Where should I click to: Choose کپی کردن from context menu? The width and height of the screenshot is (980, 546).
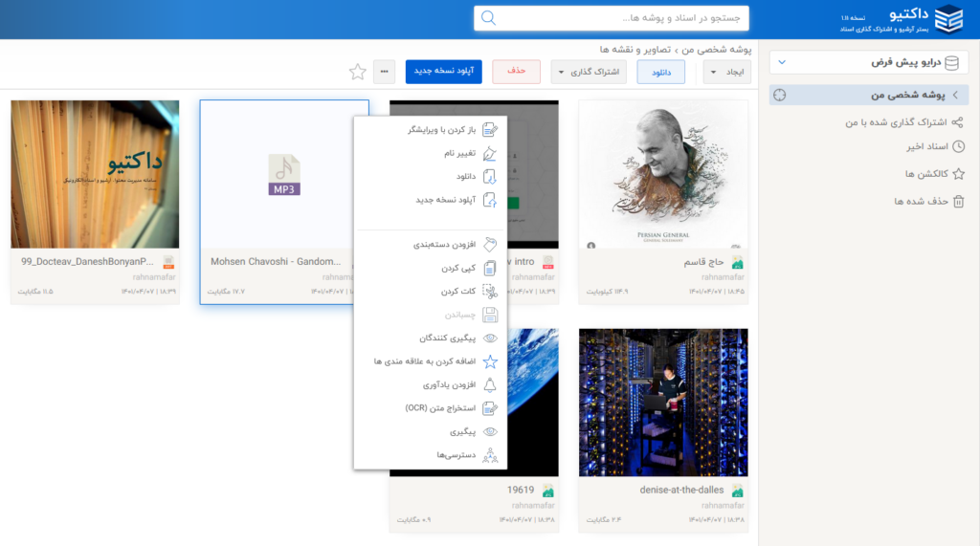click(x=432, y=268)
